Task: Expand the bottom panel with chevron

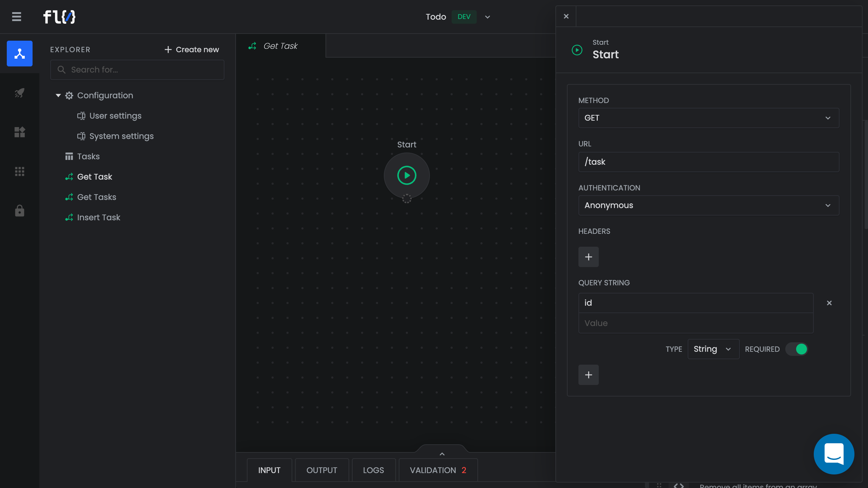Action: coord(442,454)
